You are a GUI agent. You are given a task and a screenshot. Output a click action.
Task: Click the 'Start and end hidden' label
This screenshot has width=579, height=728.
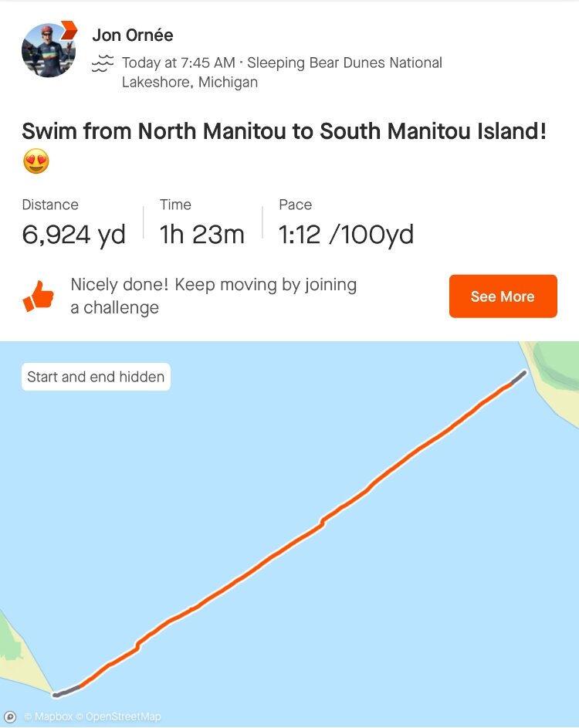click(x=96, y=378)
